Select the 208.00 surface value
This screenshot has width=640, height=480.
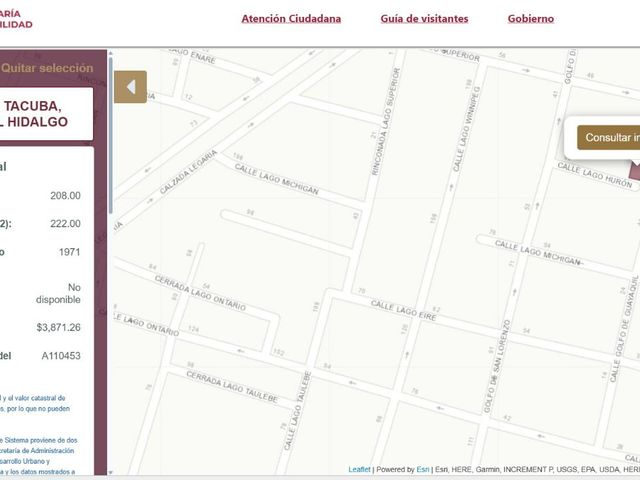[65, 196]
